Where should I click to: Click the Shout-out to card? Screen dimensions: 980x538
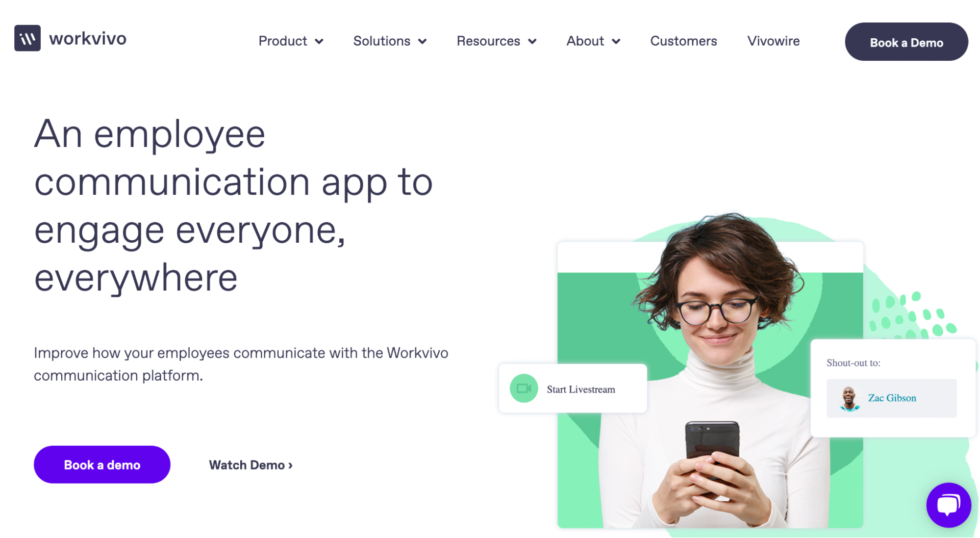pos(893,387)
